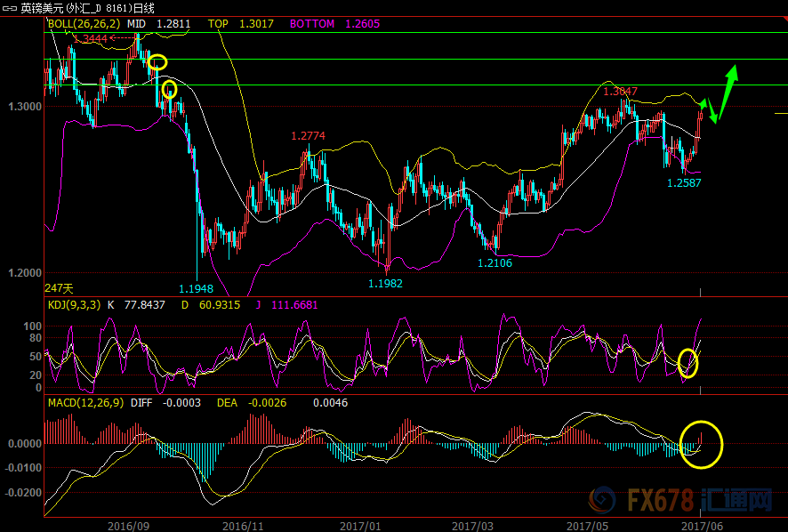Click the 1.3047 high price label
This screenshot has width=788, height=532.
620,92
